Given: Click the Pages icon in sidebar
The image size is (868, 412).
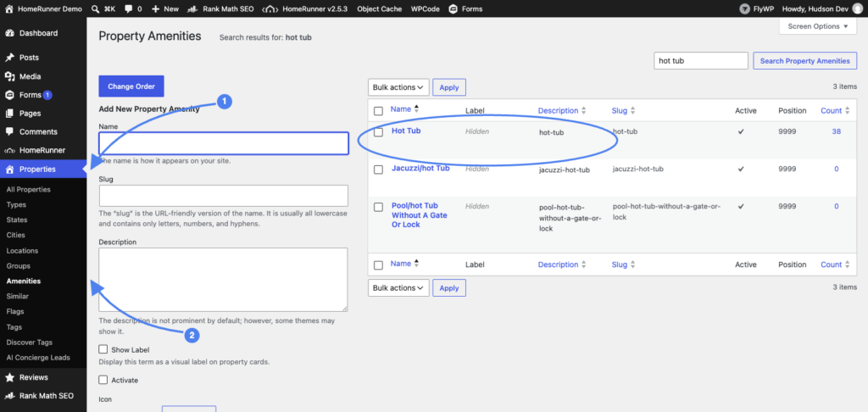Looking at the screenshot, I should click(9, 114).
